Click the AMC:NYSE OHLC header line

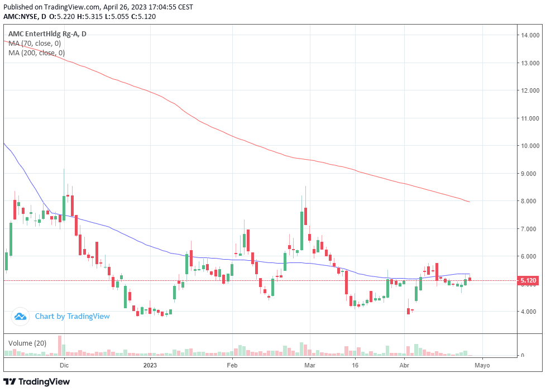pos(80,16)
